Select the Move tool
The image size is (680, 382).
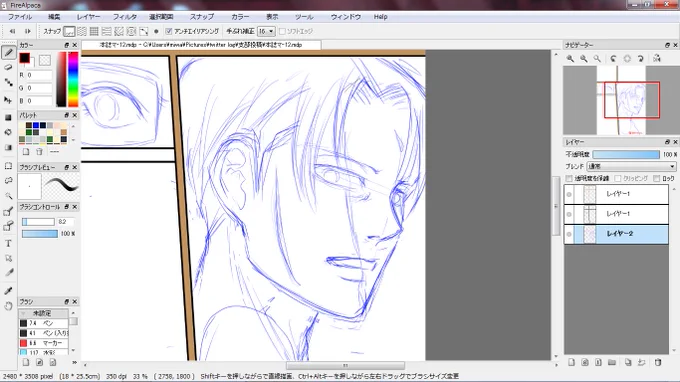8,100
